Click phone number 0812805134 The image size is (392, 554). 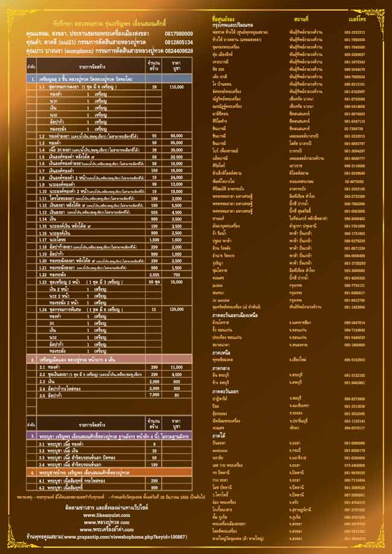point(178,43)
